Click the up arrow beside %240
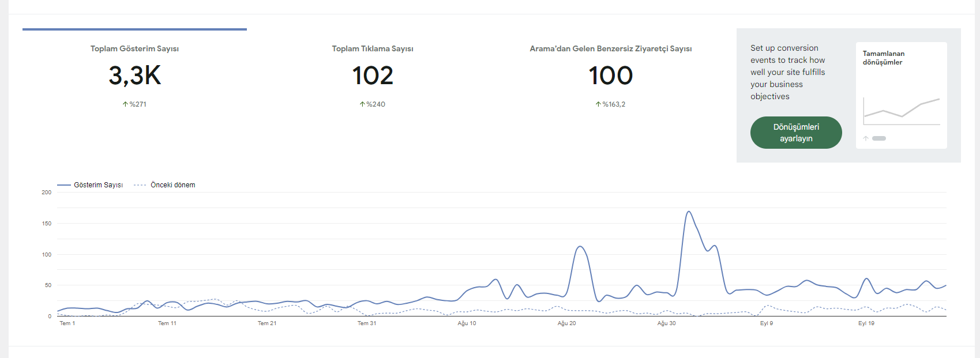This screenshot has width=980, height=358. [x=362, y=104]
